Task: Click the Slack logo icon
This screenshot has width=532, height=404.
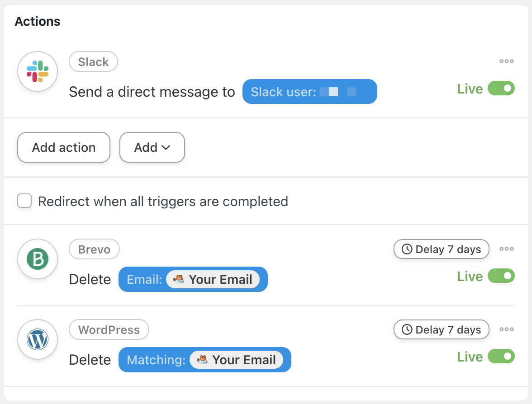Action: pyautogui.click(x=38, y=71)
